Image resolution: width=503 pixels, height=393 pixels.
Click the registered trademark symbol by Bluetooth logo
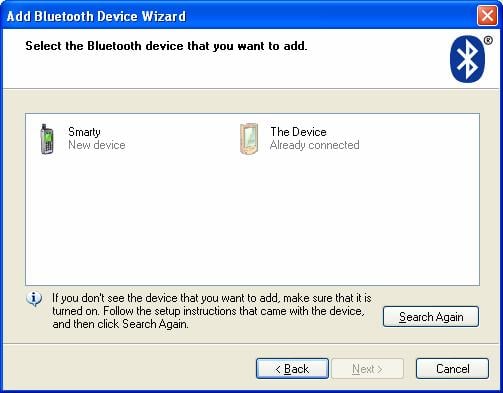click(x=488, y=41)
